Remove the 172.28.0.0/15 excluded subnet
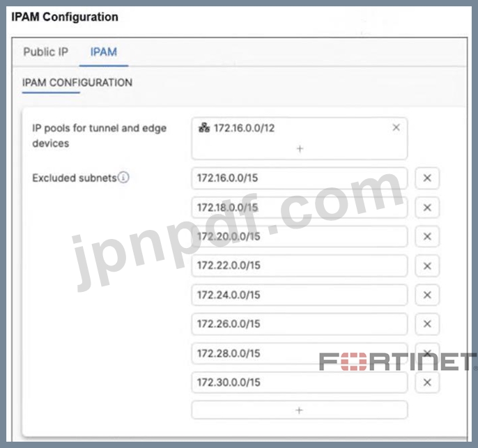 click(x=427, y=353)
